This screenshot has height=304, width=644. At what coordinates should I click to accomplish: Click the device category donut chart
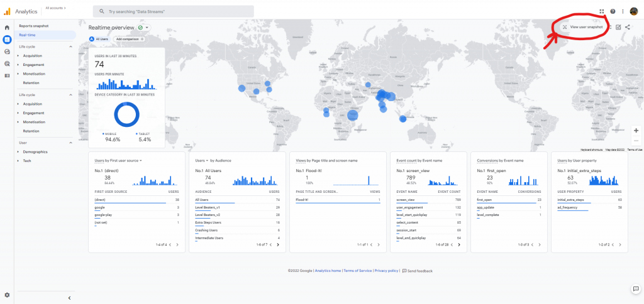tap(126, 114)
